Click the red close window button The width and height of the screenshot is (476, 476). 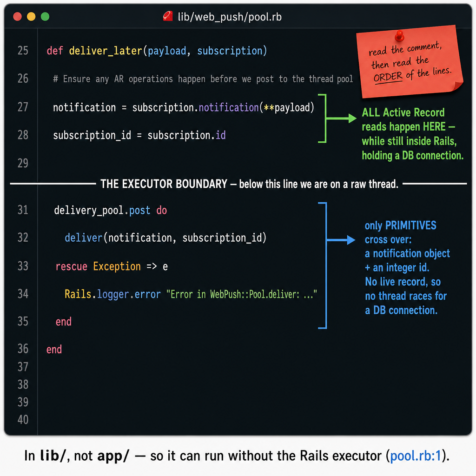(17, 16)
